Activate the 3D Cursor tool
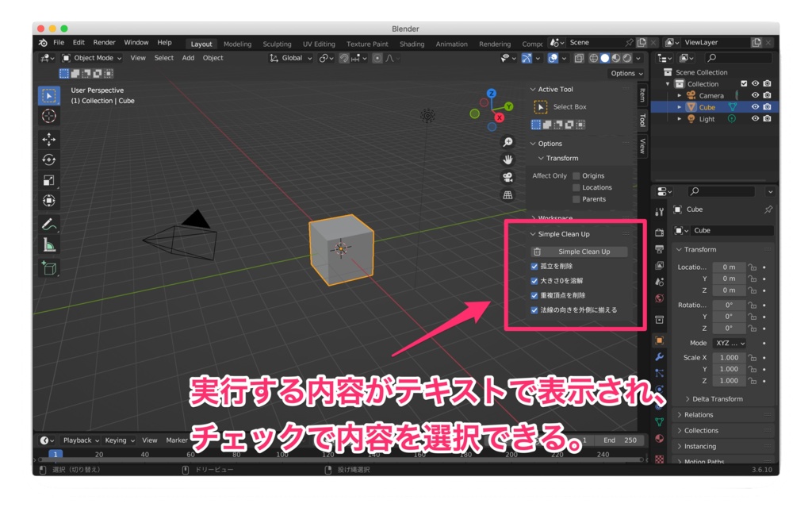812x519 pixels. (49, 117)
